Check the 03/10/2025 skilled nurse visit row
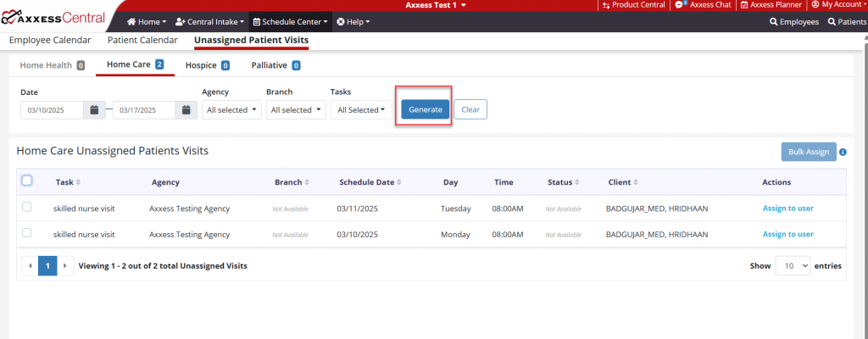 [26, 233]
